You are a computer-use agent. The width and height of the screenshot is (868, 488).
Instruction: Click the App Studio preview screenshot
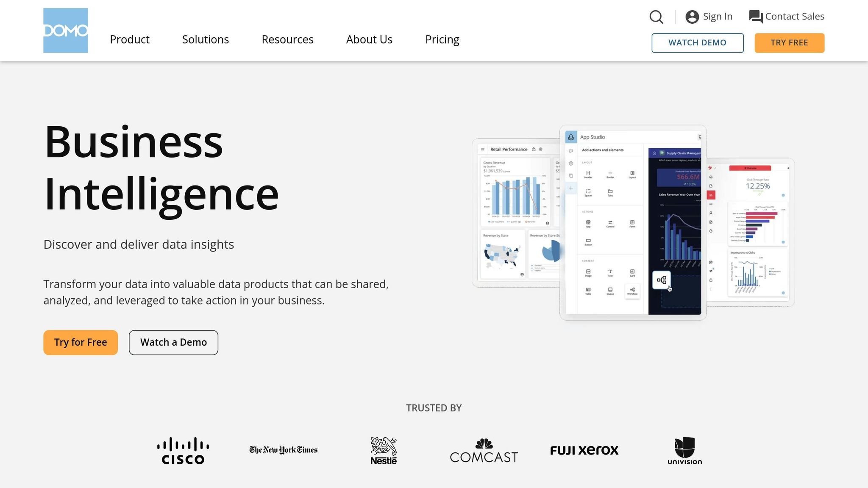pos(633,222)
